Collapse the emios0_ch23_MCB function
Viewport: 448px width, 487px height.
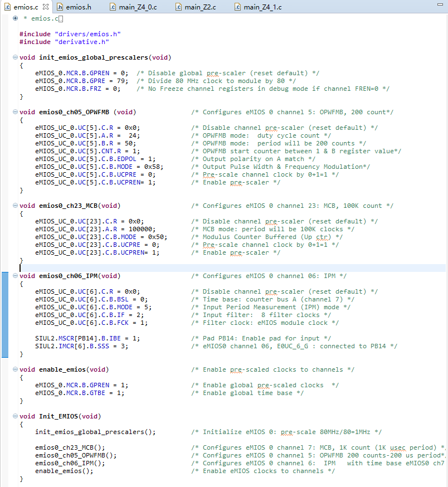[16, 204]
